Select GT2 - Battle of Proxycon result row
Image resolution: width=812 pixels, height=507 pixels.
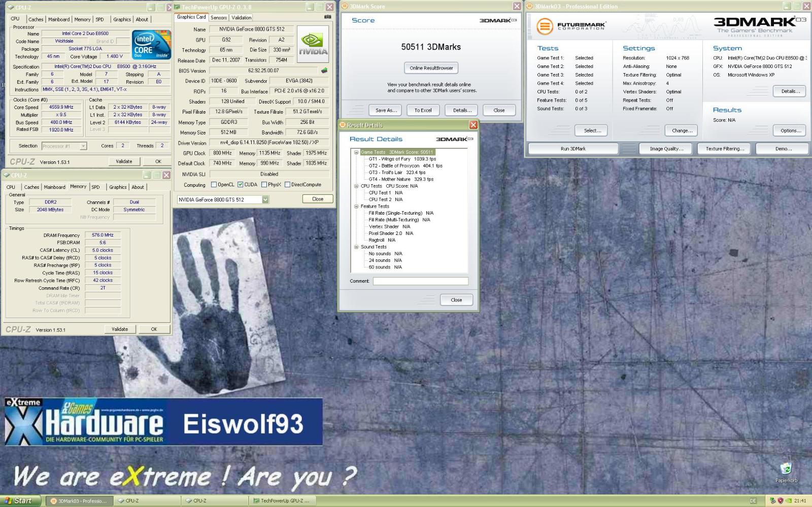click(405, 165)
